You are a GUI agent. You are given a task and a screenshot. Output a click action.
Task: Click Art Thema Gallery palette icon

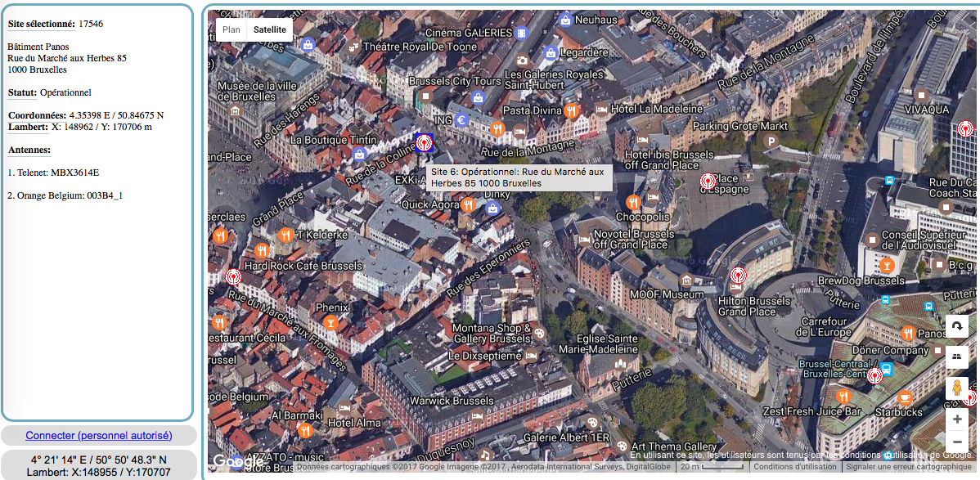point(621,446)
